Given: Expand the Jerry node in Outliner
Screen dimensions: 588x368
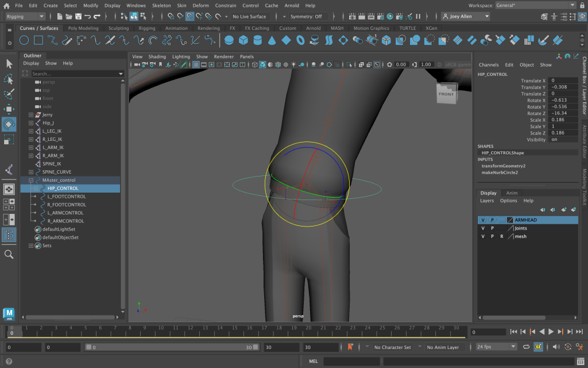Looking at the screenshot, I should (31, 115).
